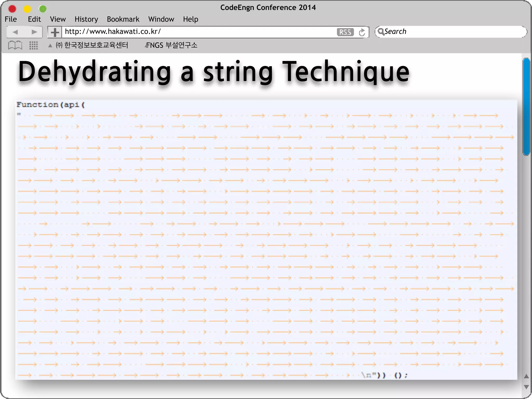Click the blue vertical scrollbar thumb
Viewport: 532px width, 399px height.
point(526,107)
